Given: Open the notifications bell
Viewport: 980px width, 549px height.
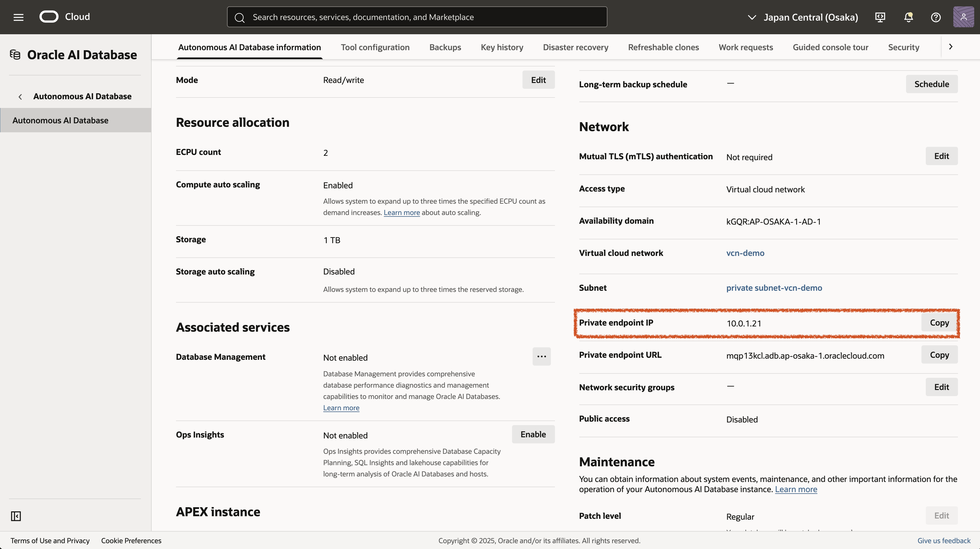Looking at the screenshot, I should point(908,17).
